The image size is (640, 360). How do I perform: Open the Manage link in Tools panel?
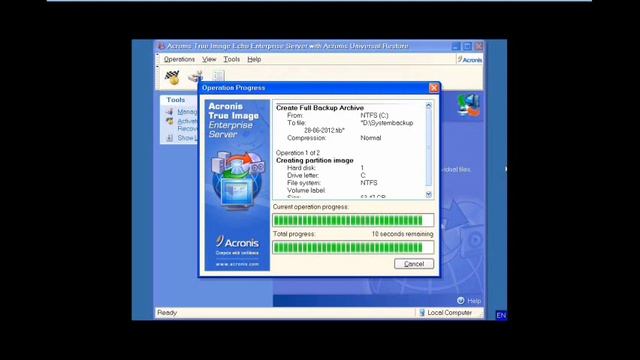point(187,111)
